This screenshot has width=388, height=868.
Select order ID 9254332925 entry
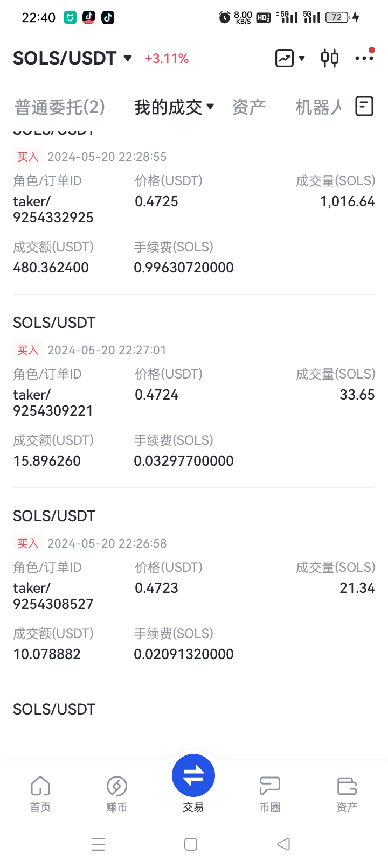[53, 218]
